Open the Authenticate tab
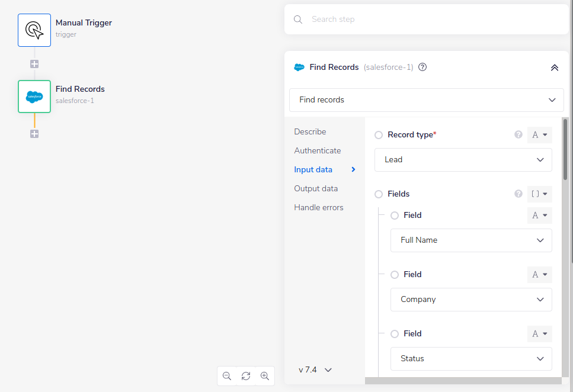Image resolution: width=573 pixels, height=392 pixels. (317, 150)
